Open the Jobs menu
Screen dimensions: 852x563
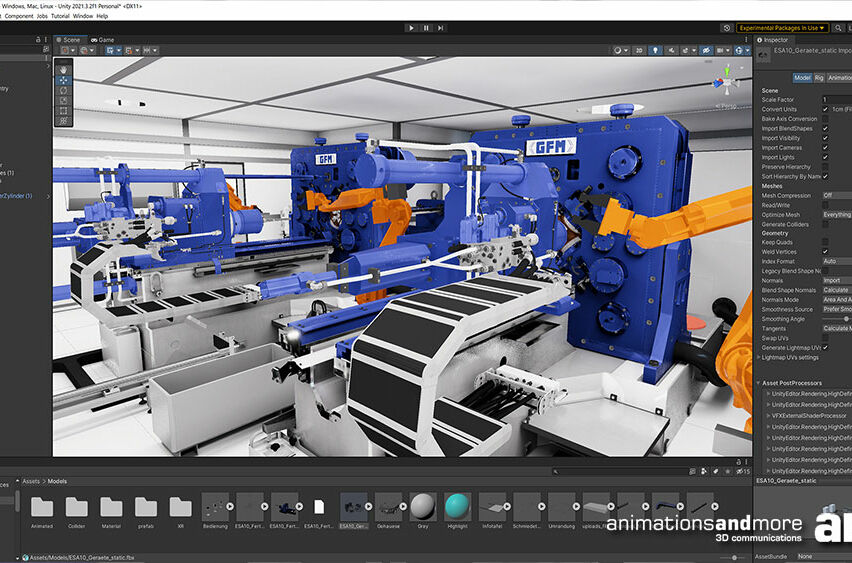pos(42,16)
